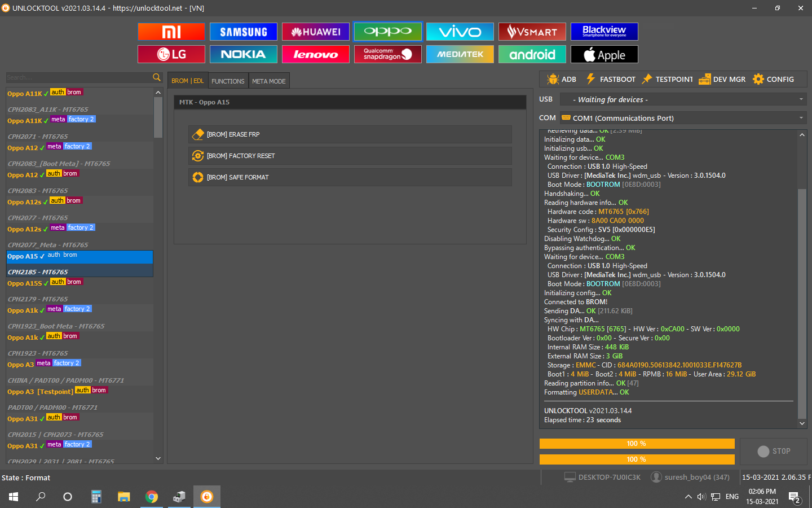This screenshot has width=812, height=508.
Task: Open the CONFIG settings
Action: coord(774,79)
